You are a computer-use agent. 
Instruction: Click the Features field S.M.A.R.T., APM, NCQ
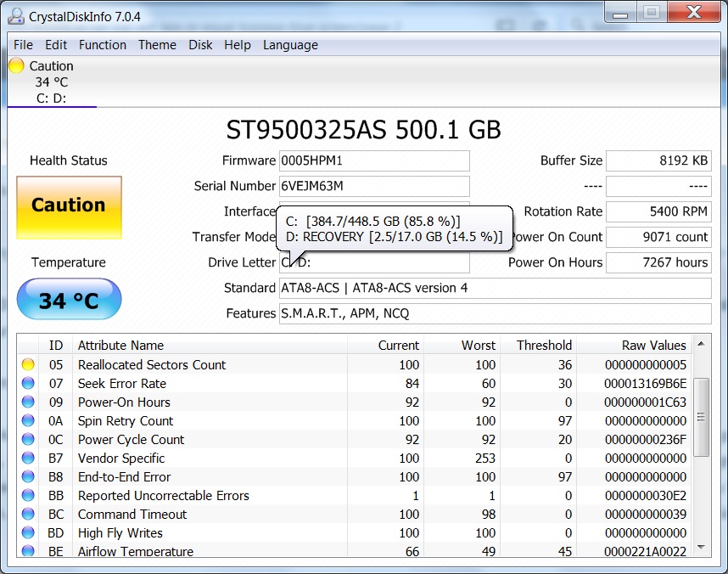pyautogui.click(x=495, y=313)
